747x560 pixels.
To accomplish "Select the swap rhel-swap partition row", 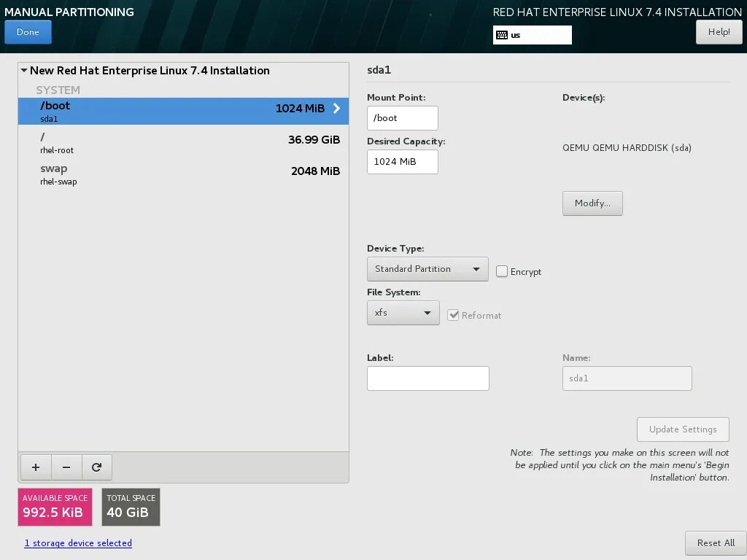I will (x=183, y=174).
